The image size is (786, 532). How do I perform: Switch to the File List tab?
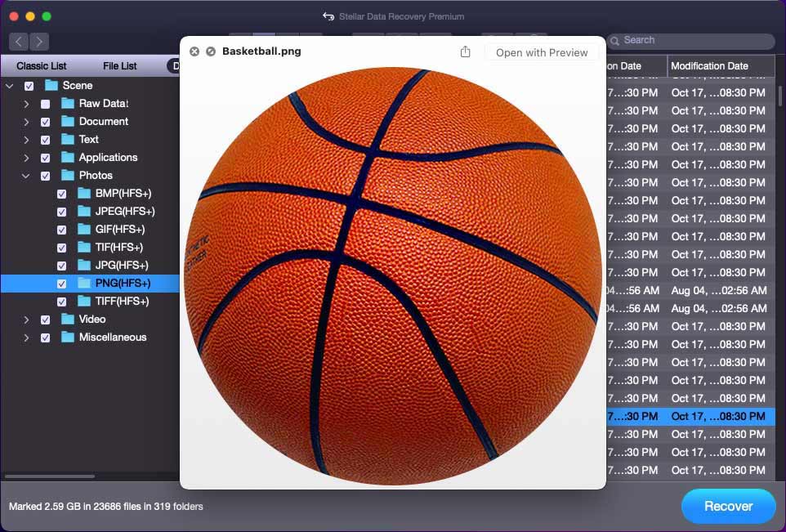pos(120,65)
